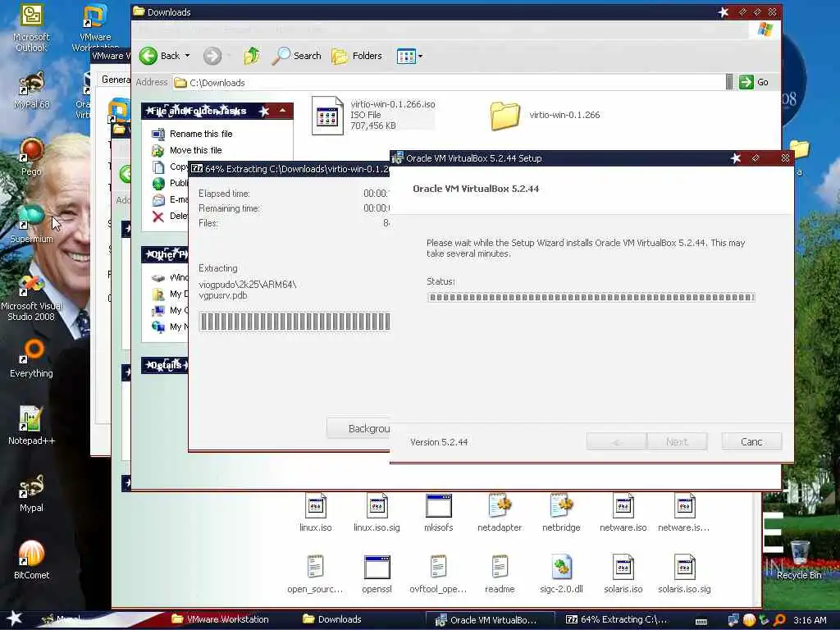
Task: Expand the Back button history dropdown arrow
Action: (188, 56)
